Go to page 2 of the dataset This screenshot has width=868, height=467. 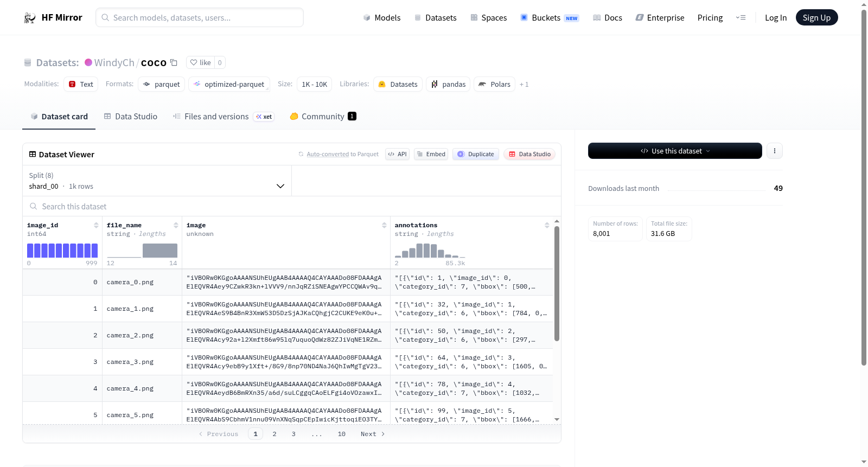point(275,434)
